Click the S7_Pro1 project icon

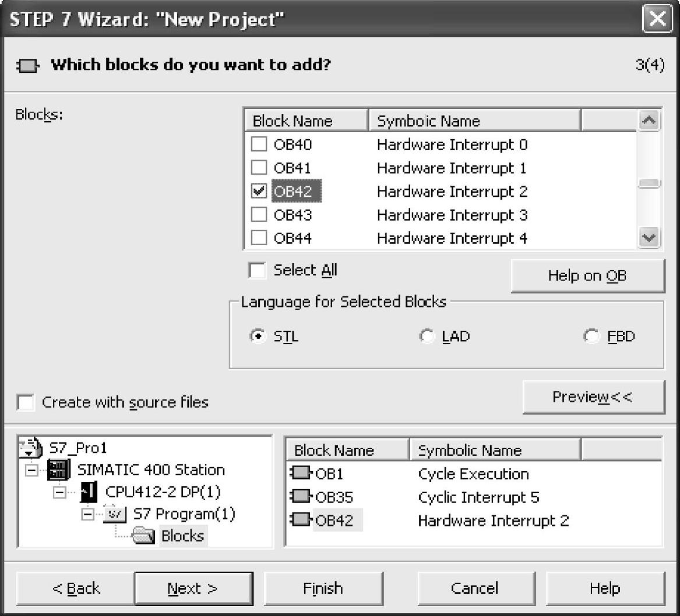click(30, 448)
